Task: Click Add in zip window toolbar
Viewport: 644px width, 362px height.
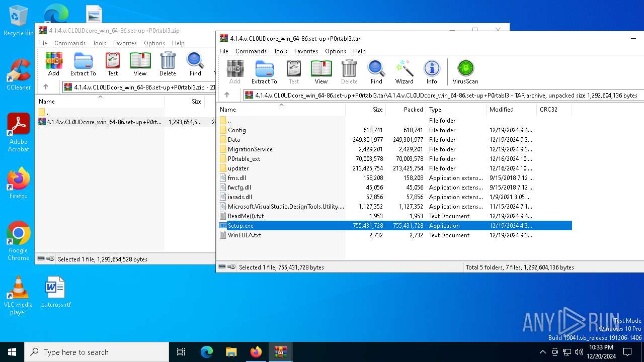Action: [x=54, y=64]
